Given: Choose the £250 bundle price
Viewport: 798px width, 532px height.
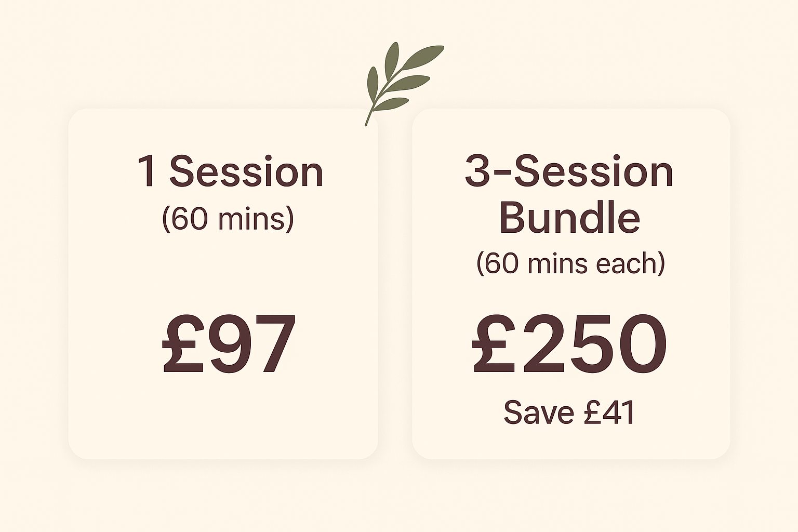Looking at the screenshot, I should coord(569,344).
